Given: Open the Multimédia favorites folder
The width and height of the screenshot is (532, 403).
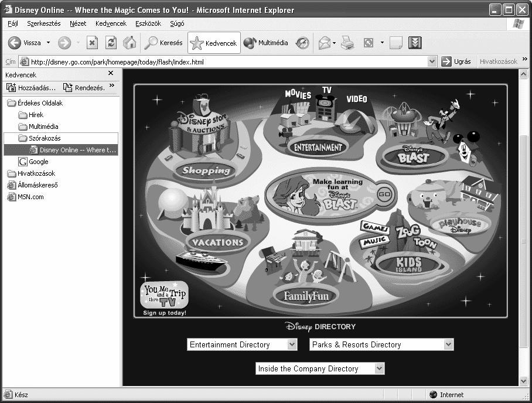Looking at the screenshot, I should pos(38,127).
